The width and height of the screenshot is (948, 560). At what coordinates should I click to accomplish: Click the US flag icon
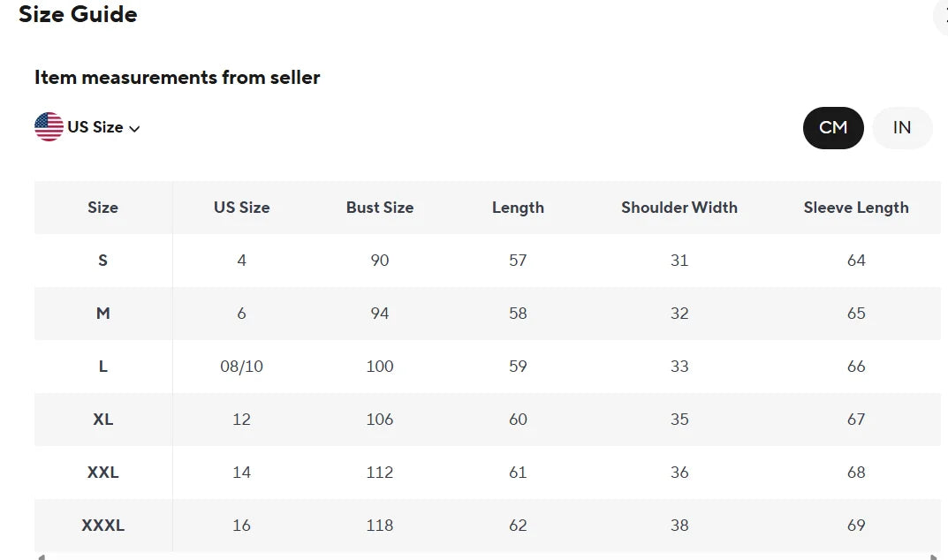point(49,127)
